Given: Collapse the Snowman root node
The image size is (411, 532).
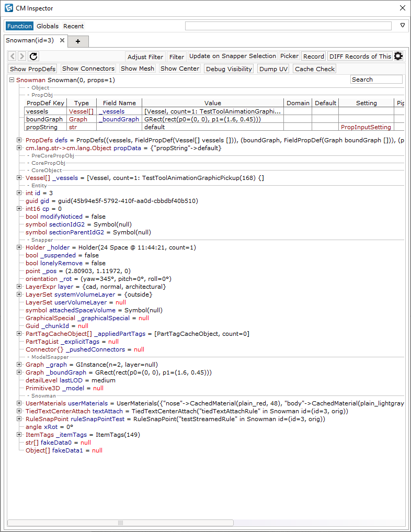Looking at the screenshot, I should pyautogui.click(x=12, y=80).
